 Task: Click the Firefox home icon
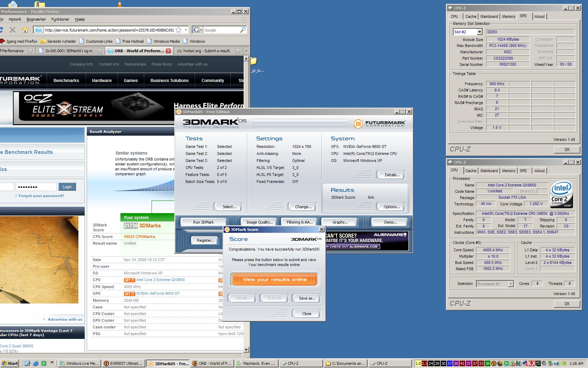point(25,30)
